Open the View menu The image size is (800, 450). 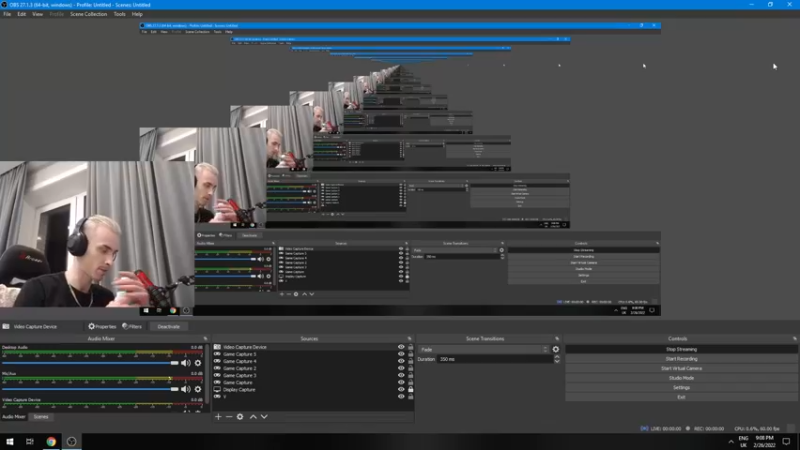coord(37,14)
